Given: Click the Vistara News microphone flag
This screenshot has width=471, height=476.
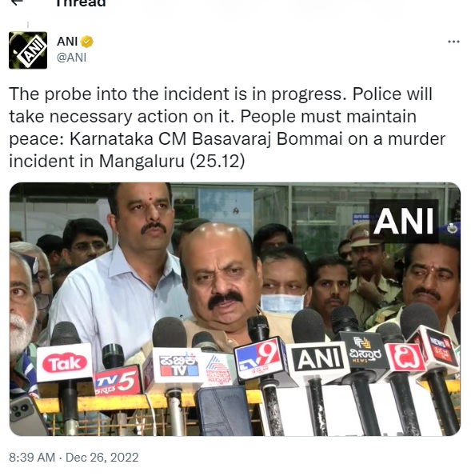Looking at the screenshot, I should click(364, 351).
